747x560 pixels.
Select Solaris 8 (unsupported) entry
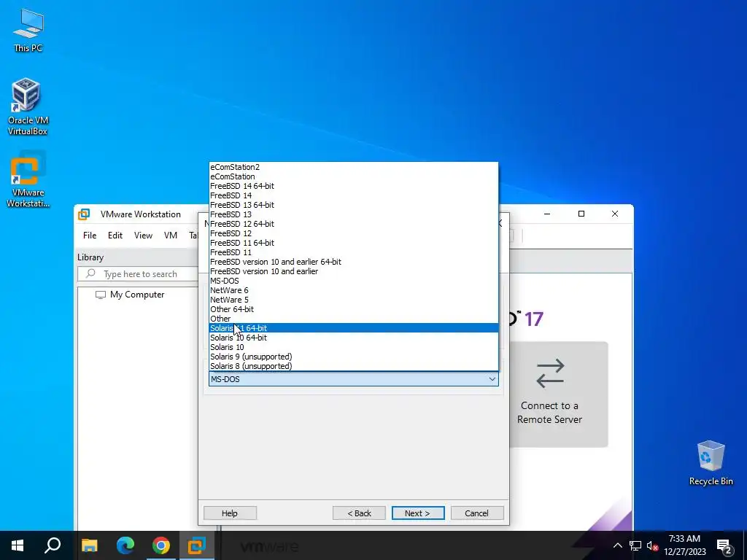(354, 366)
